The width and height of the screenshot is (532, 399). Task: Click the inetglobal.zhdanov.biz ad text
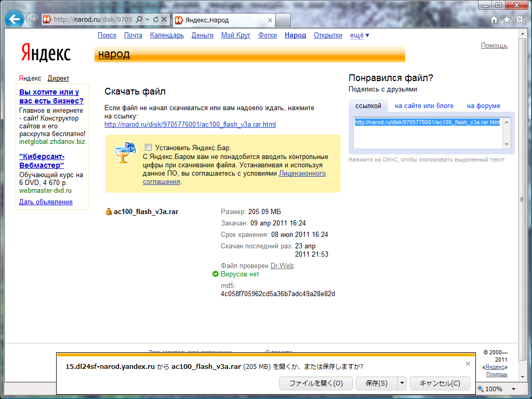pyautogui.click(x=52, y=142)
